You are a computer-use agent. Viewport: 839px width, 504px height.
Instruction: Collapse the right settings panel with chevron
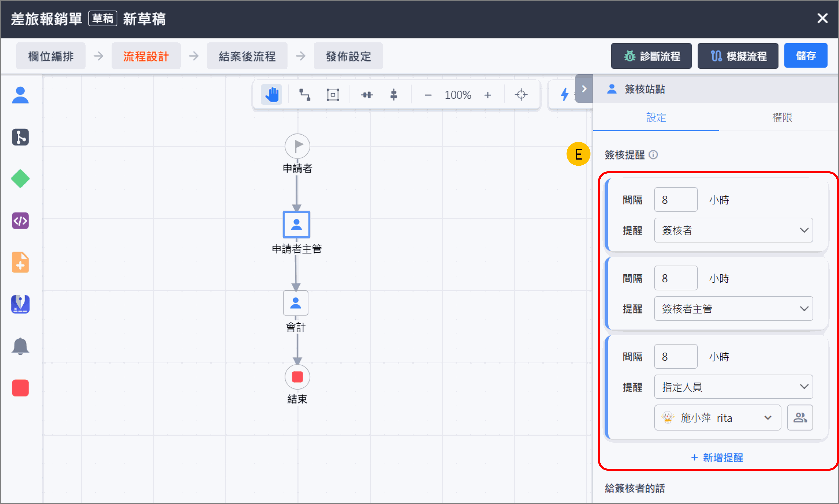coord(584,89)
